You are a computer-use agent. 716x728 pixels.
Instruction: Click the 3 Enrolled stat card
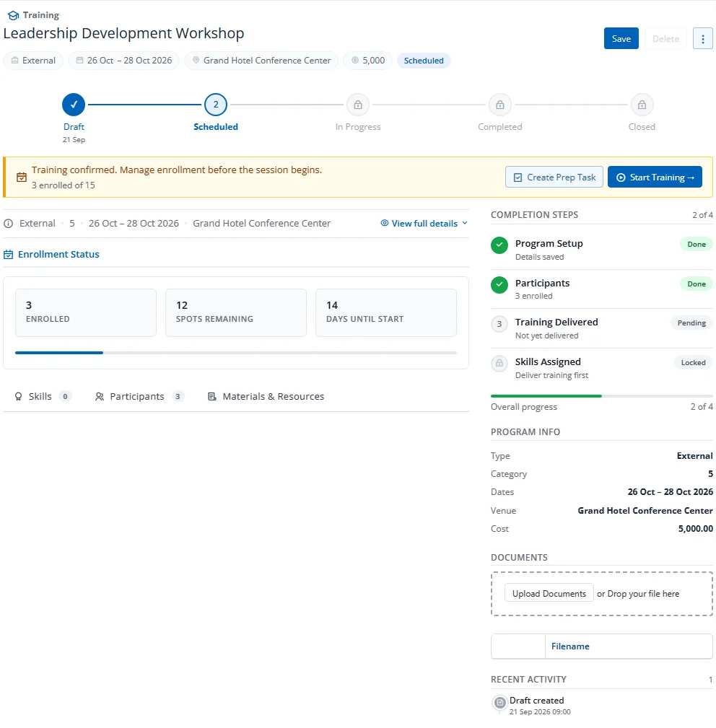[x=86, y=312]
